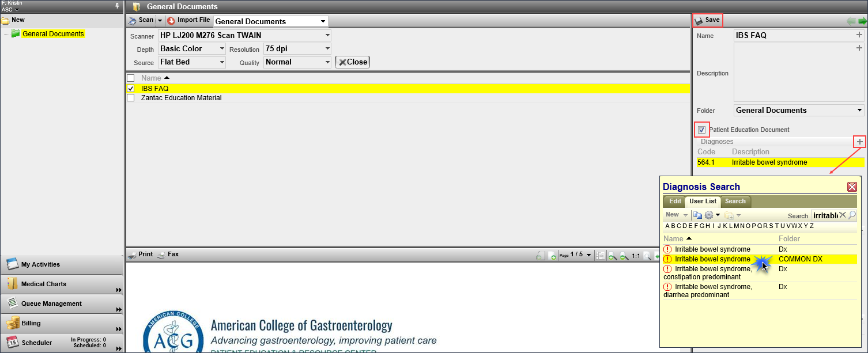Viewport: 868px width, 353px height.
Task: Open the Scan button's dropdown arrow
Action: click(x=160, y=20)
